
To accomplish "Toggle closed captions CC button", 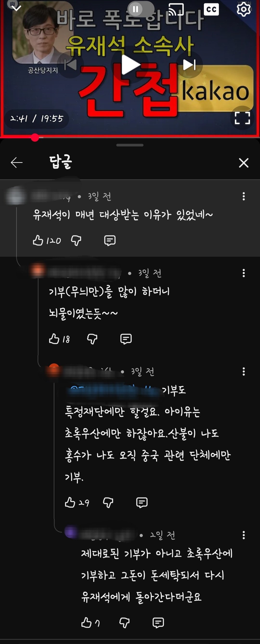I will (211, 9).
